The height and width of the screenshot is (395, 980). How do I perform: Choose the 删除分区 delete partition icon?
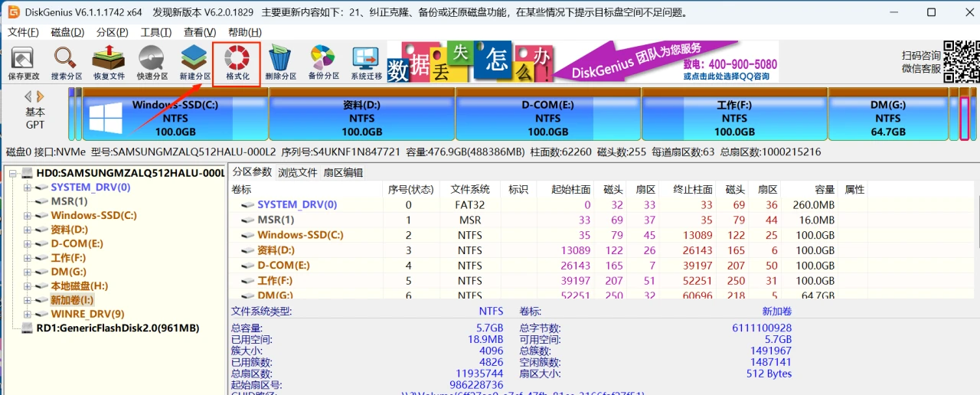point(280,64)
